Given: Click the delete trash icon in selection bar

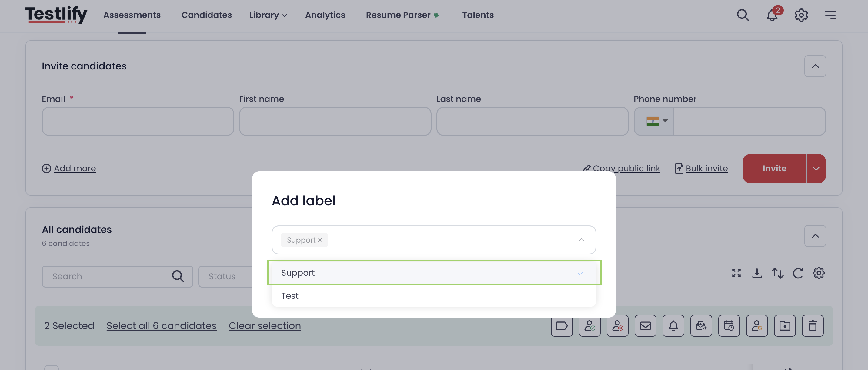Looking at the screenshot, I should (813, 325).
